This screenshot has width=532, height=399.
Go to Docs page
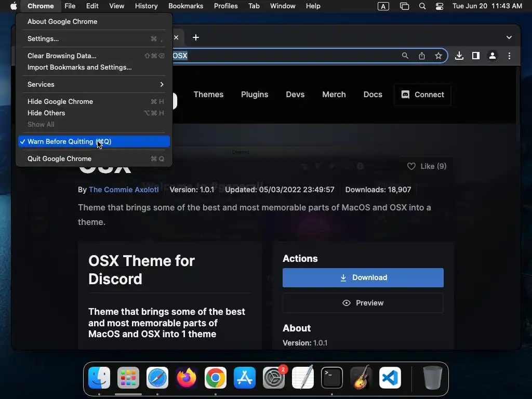tap(373, 95)
